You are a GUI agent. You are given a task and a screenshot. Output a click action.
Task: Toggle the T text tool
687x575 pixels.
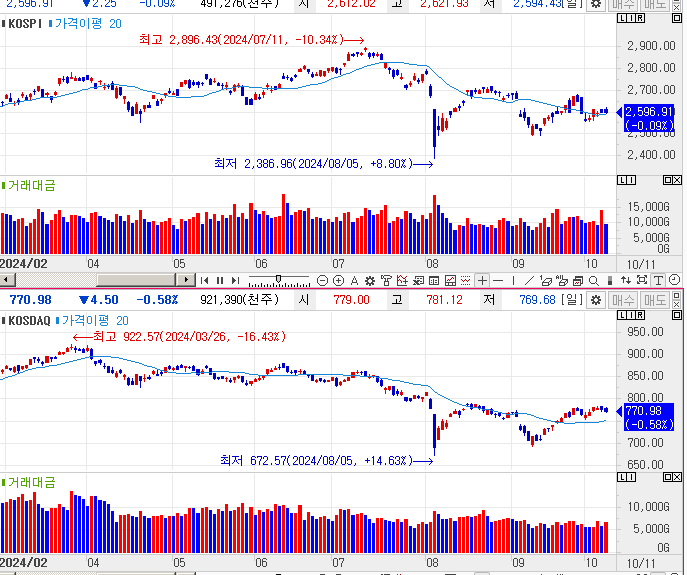click(x=659, y=280)
